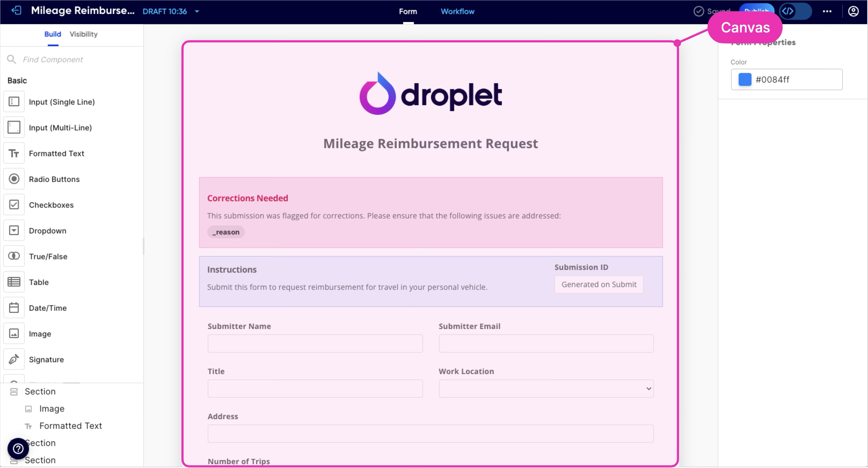Open the user account icon
Viewport: 868px width, 468px height.
click(x=853, y=11)
